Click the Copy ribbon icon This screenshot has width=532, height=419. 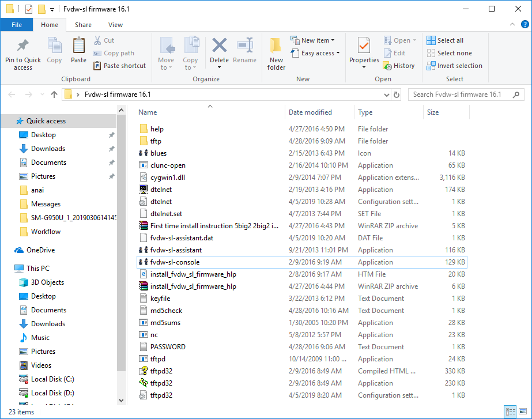pos(54,46)
